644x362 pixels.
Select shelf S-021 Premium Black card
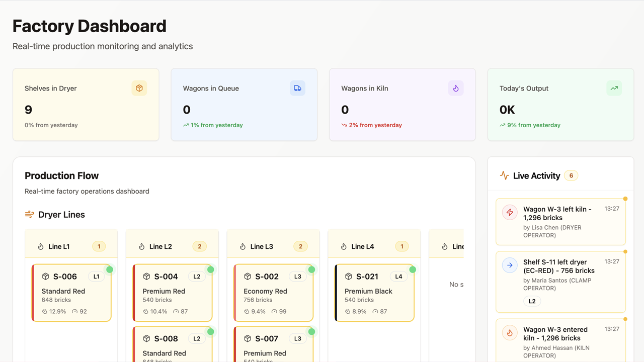(x=374, y=293)
